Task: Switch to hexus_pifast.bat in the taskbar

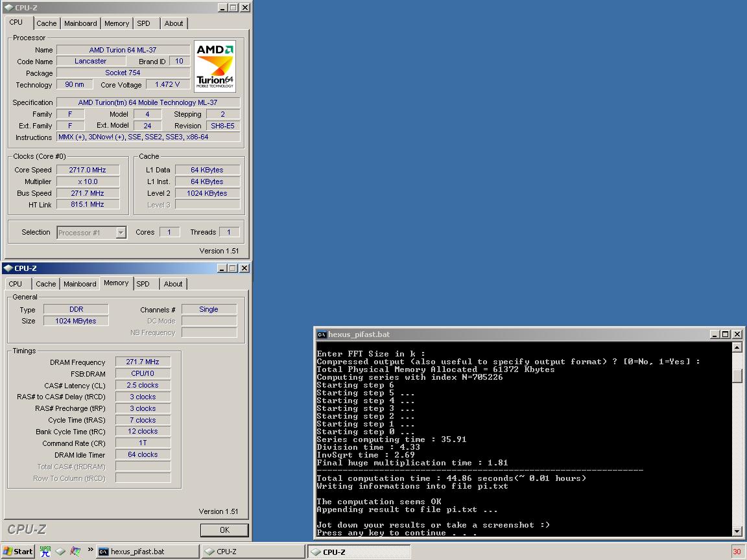Action: click(148, 552)
